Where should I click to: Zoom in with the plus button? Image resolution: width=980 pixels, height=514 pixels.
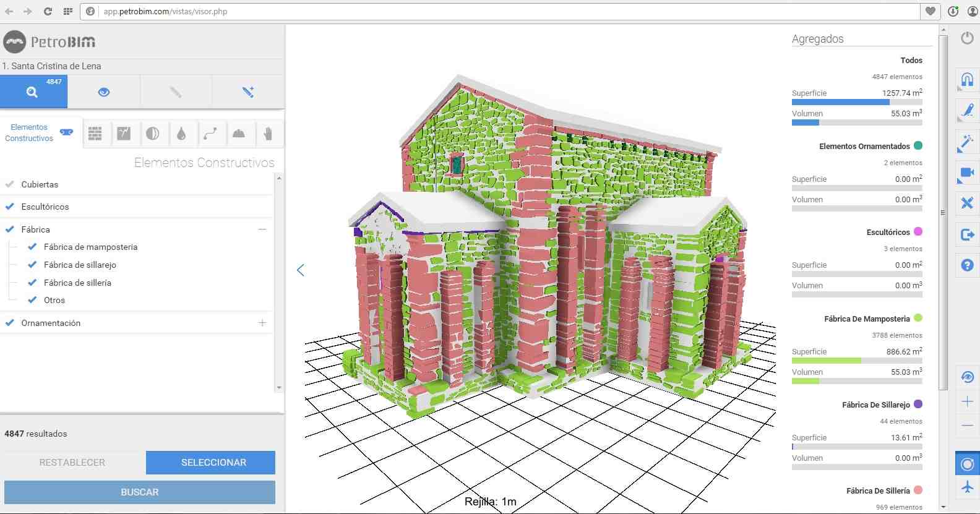coord(967,401)
